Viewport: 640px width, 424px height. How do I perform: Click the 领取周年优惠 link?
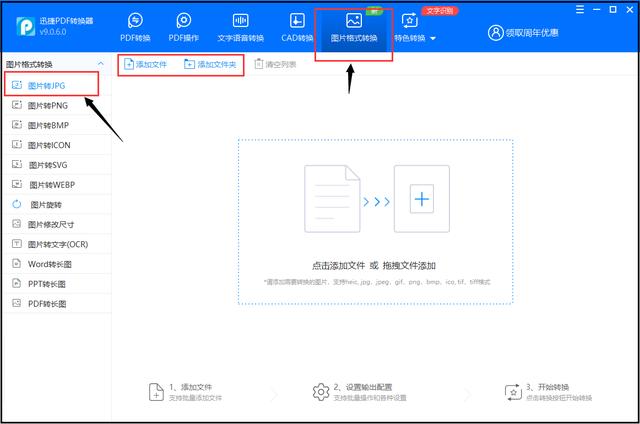click(532, 33)
